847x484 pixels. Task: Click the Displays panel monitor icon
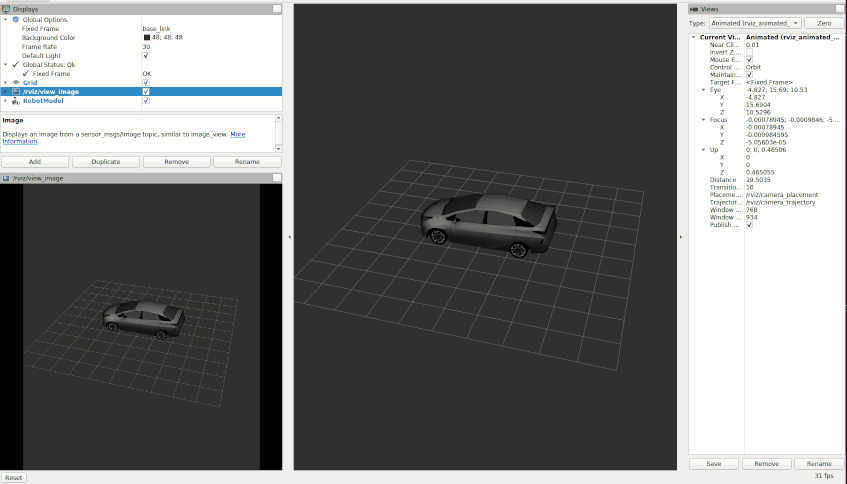(x=6, y=9)
